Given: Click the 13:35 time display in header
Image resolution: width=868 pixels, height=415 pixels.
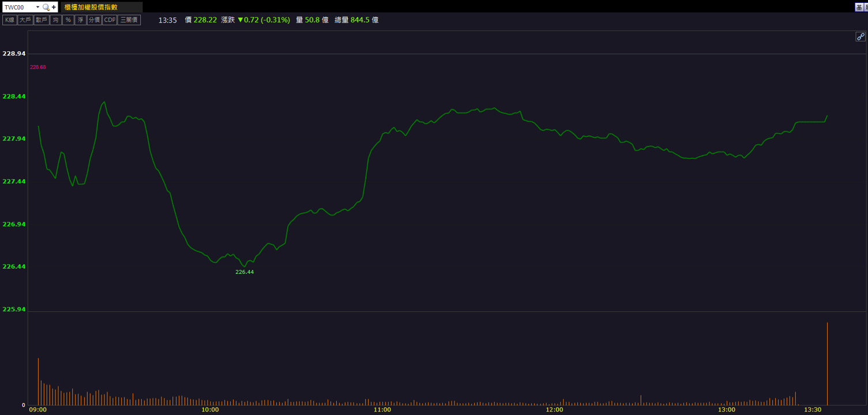Looking at the screenshot, I should (x=167, y=20).
